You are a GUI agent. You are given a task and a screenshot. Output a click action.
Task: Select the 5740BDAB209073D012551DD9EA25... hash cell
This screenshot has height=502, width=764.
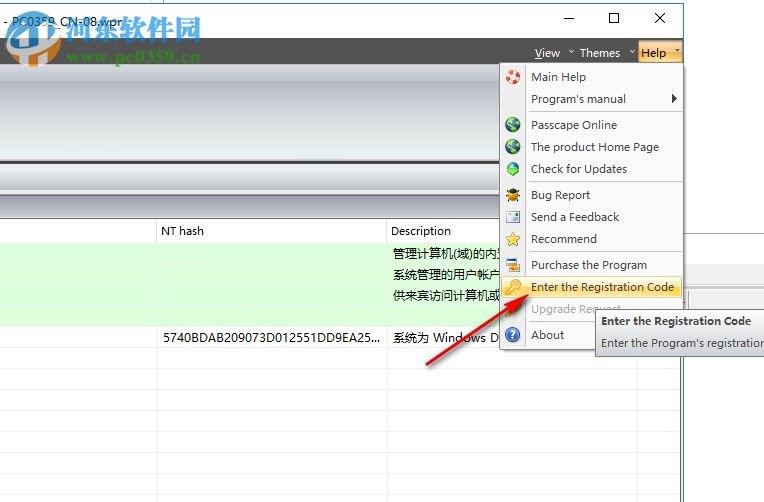pos(271,338)
